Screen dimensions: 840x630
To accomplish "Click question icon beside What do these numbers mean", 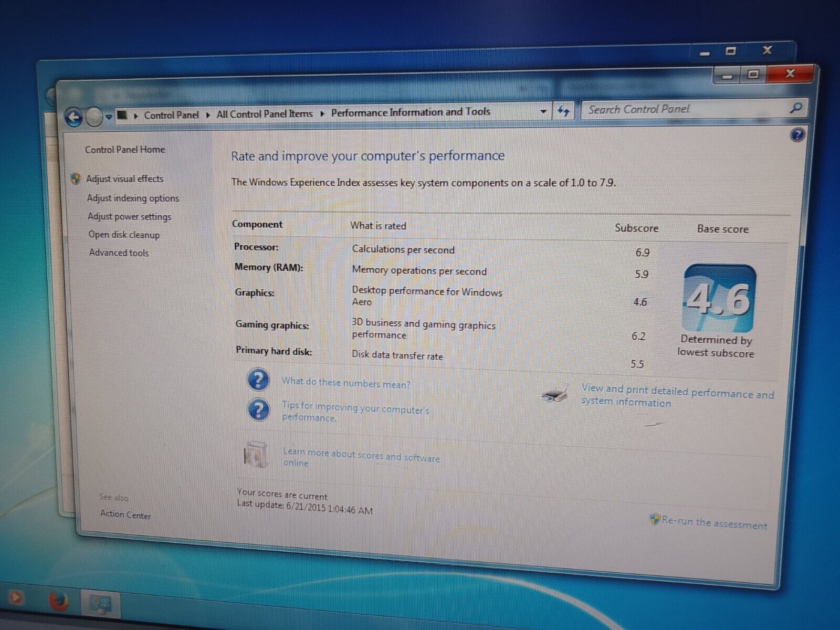I will pos(258,379).
